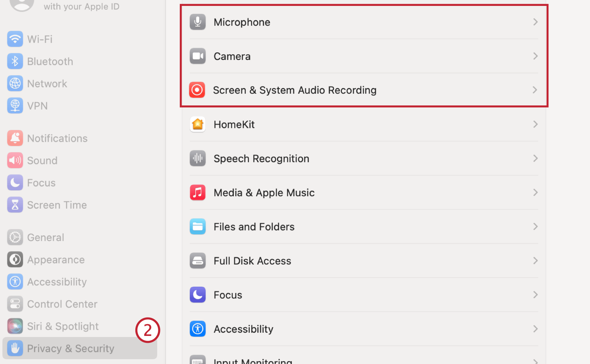Click the Microphone icon
Screen dimensions: 590x364
[197, 22]
